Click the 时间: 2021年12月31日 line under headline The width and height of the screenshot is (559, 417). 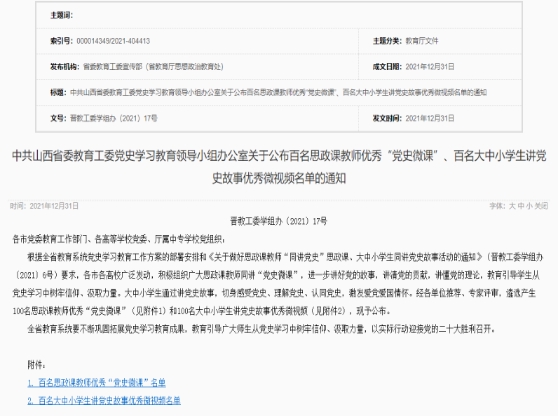44,206
